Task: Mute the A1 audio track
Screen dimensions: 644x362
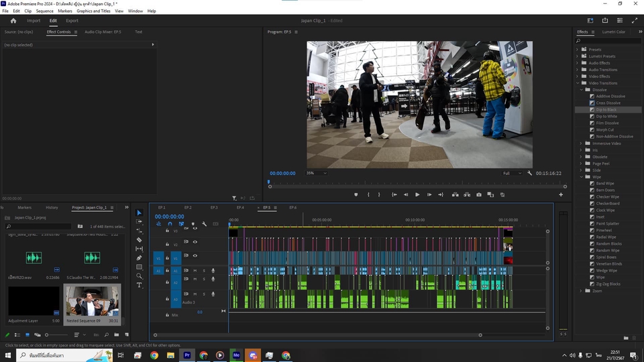Action: [195, 270]
